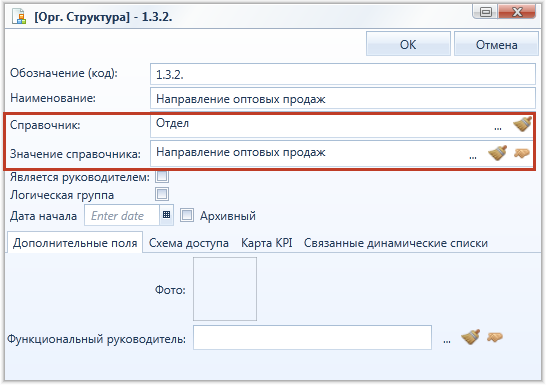Focus the Наименование text field

point(343,99)
